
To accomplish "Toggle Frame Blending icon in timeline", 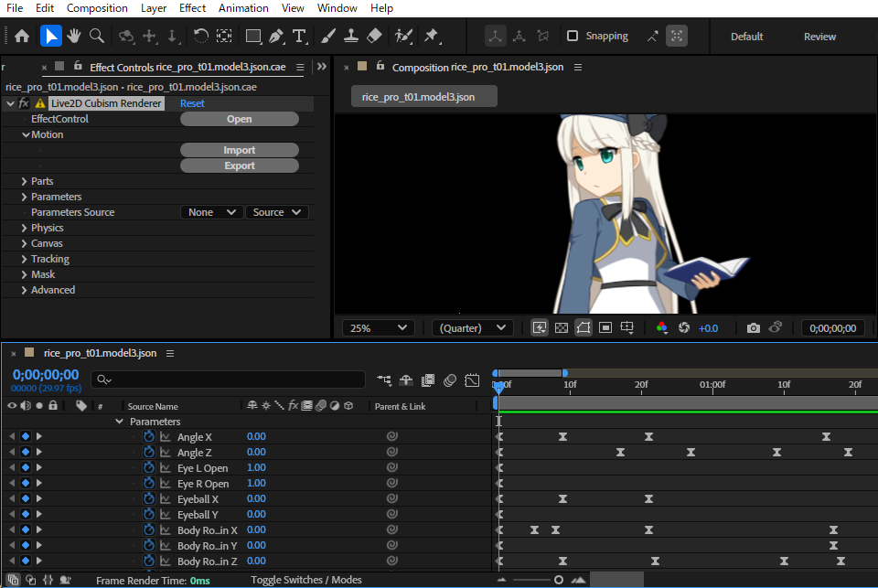I will (x=428, y=380).
